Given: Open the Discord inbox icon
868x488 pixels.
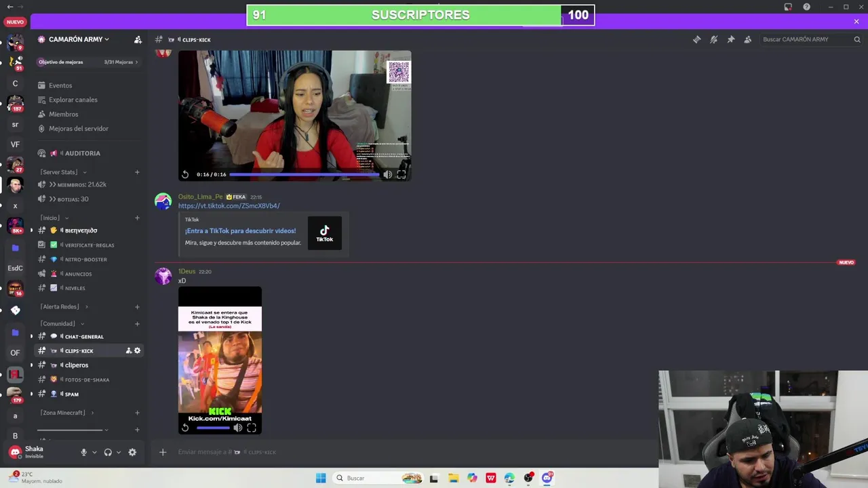Looking at the screenshot, I should point(788,7).
